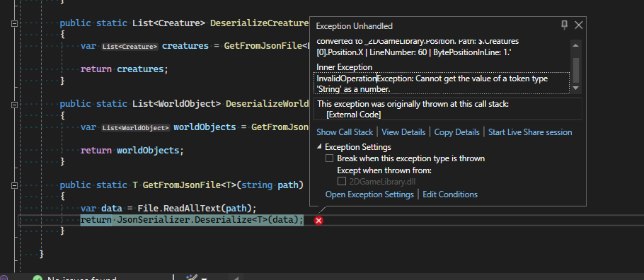The image size is (644, 280).
Task: Open Exception Settings link
Action: point(369,194)
